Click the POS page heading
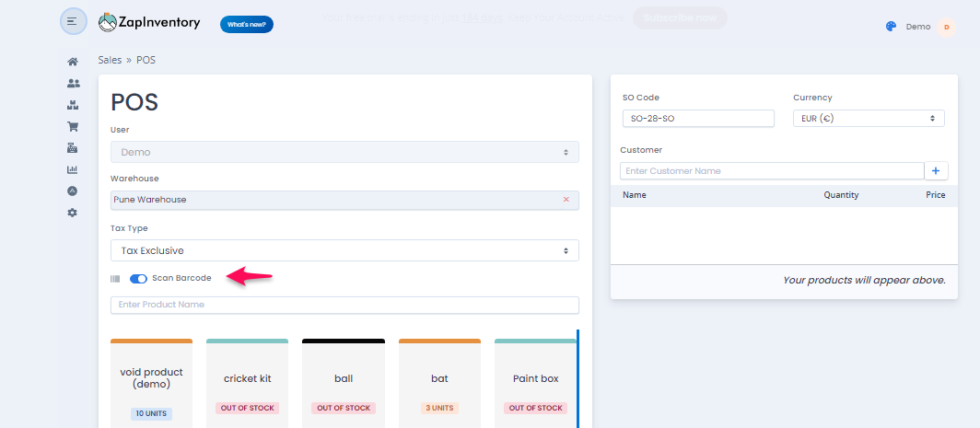This screenshot has height=428, width=980. 134,102
